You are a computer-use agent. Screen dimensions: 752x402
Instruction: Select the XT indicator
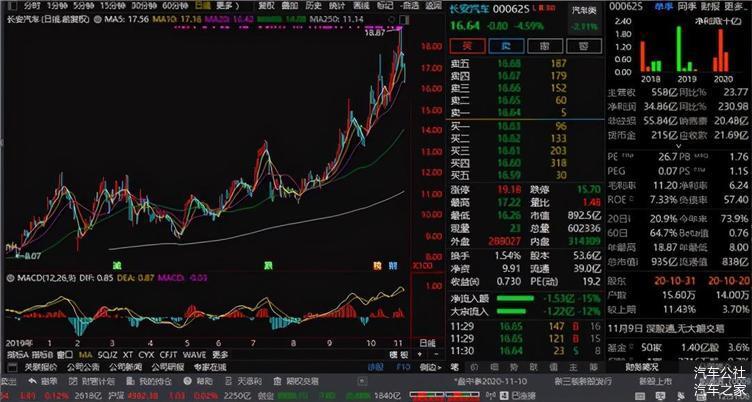coord(128,355)
